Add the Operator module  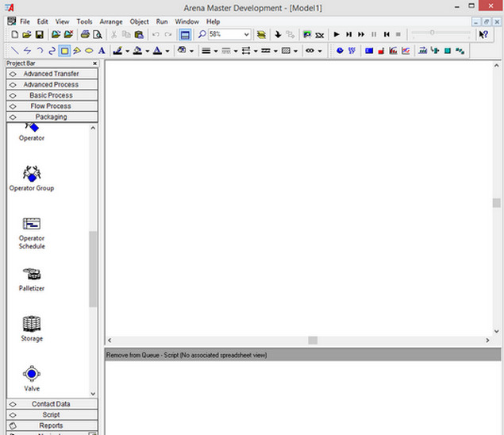tap(32, 133)
